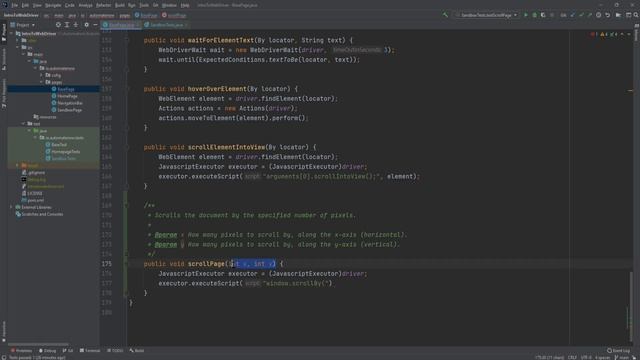Open the Debug tool window button
Viewport: 640px width, 360px height.
(47, 351)
